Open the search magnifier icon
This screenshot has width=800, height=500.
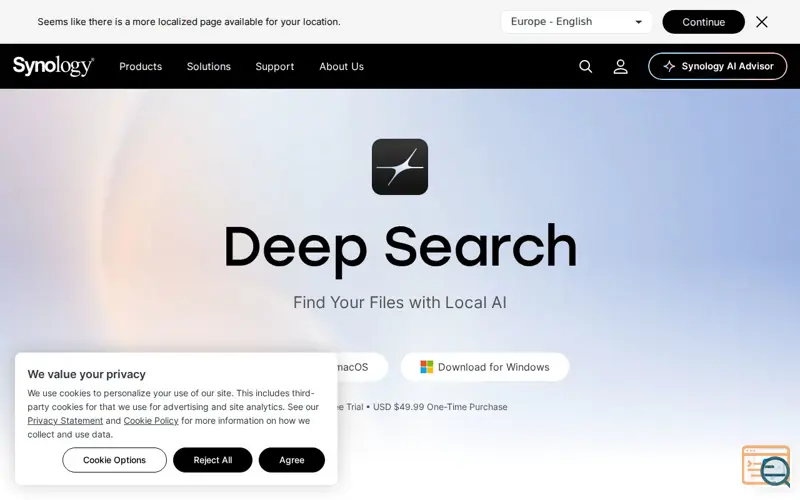coord(585,66)
